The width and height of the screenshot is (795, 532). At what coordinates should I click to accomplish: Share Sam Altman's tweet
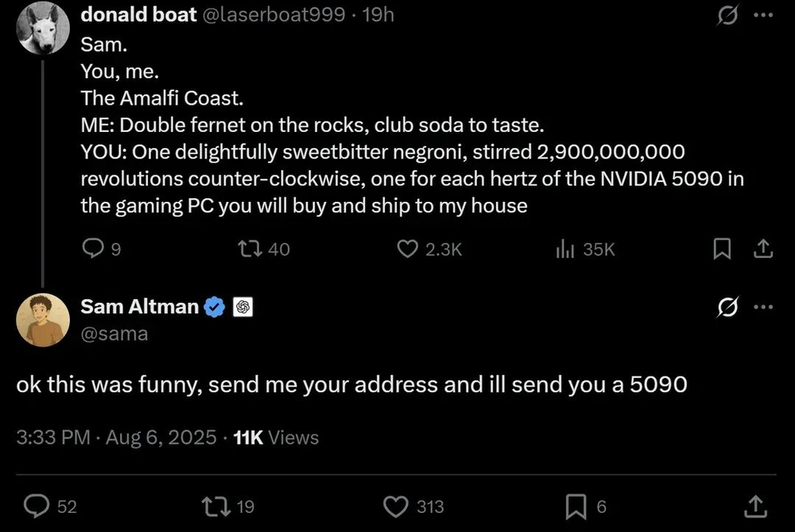[754, 506]
